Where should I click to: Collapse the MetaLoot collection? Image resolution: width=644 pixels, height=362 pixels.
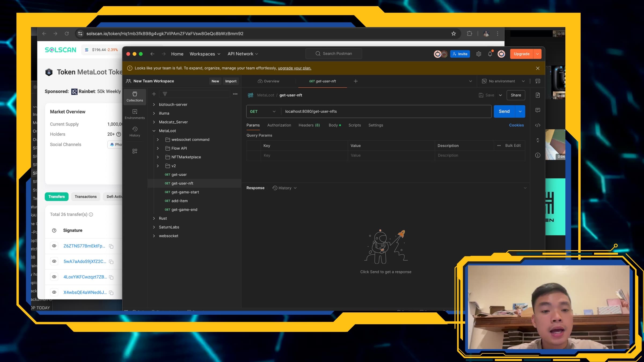tap(154, 131)
